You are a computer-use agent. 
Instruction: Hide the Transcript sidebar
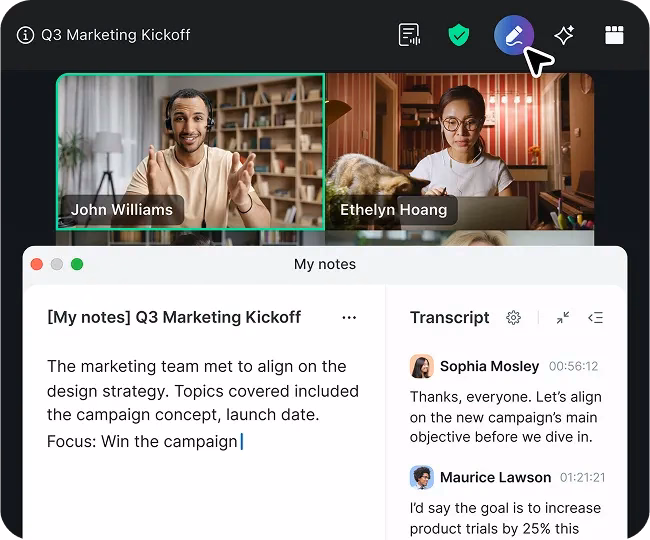[x=596, y=318]
